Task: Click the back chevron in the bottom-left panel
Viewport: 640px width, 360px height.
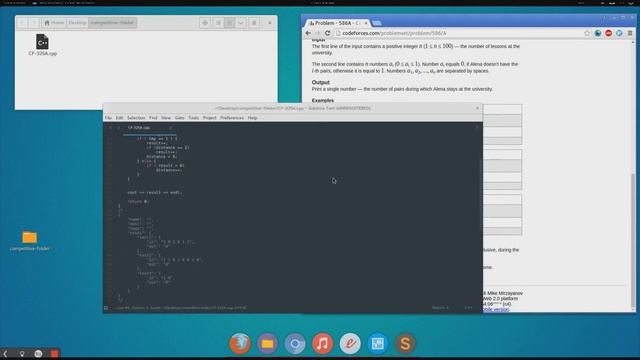Action: coord(5,353)
